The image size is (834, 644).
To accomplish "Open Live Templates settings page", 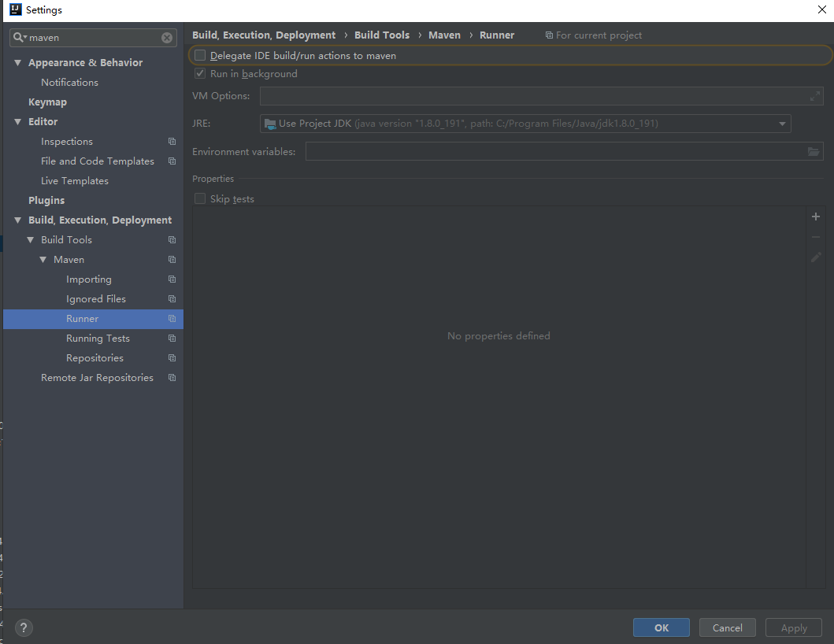I will pyautogui.click(x=75, y=181).
